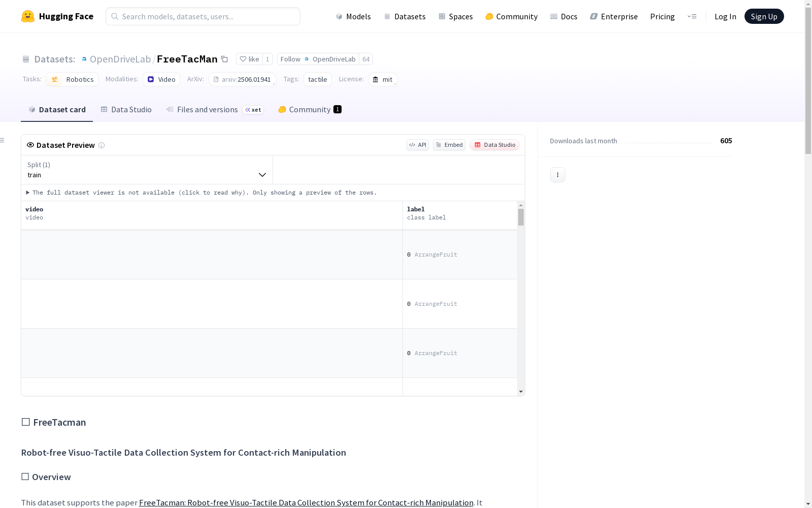Click the Overview heading
This screenshot has width=812, height=508.
[x=46, y=477]
